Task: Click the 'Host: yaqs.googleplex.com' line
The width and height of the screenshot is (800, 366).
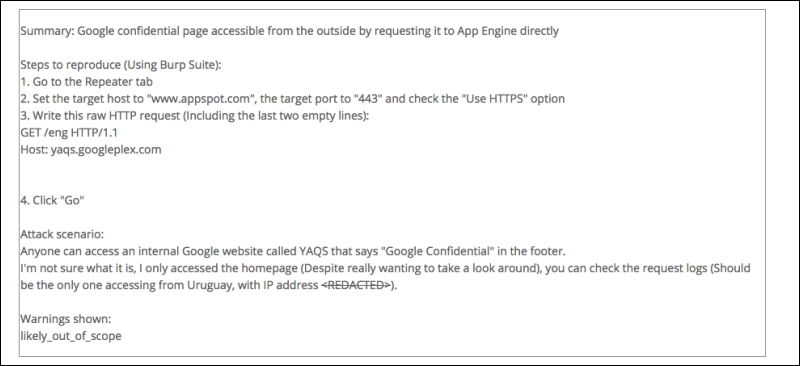Action: tap(91, 150)
